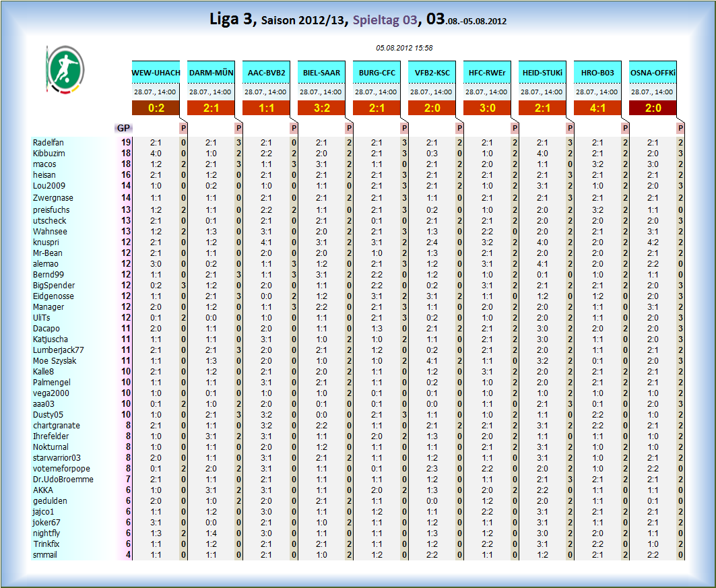The image size is (716, 588).
Task: Select the BIEL-SAAR match header
Action: pos(322,73)
